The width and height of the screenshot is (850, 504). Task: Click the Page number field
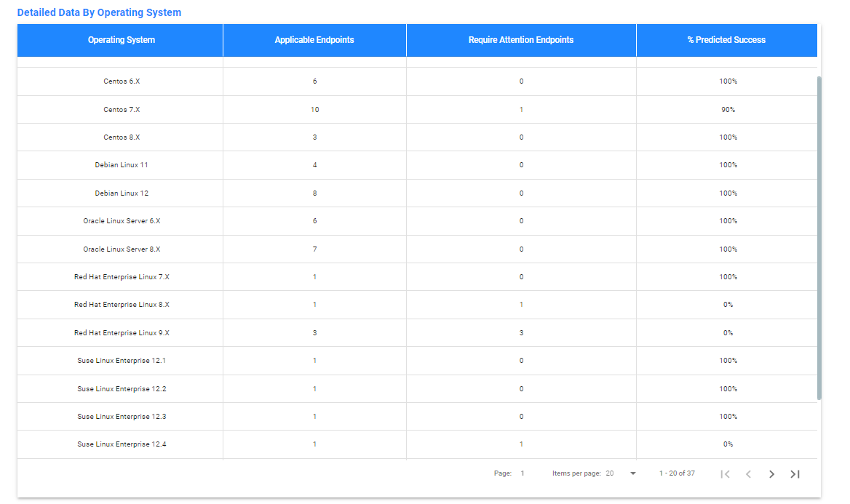tap(521, 473)
